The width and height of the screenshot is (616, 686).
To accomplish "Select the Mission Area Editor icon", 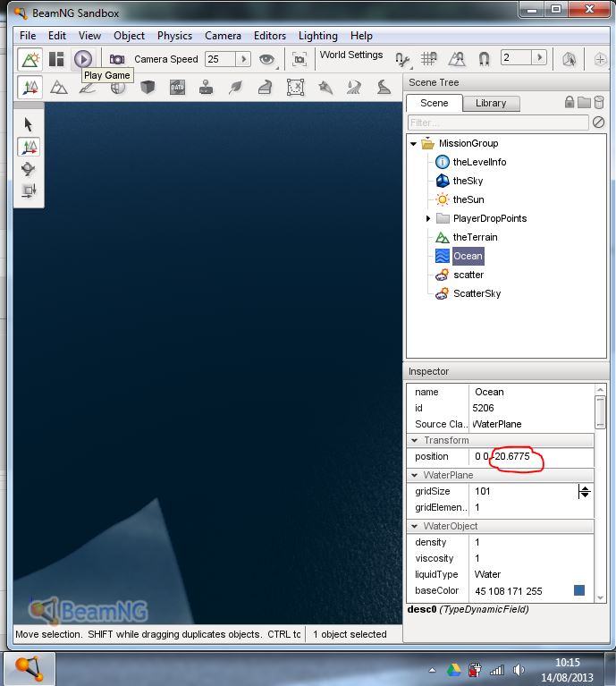I will pos(296,88).
